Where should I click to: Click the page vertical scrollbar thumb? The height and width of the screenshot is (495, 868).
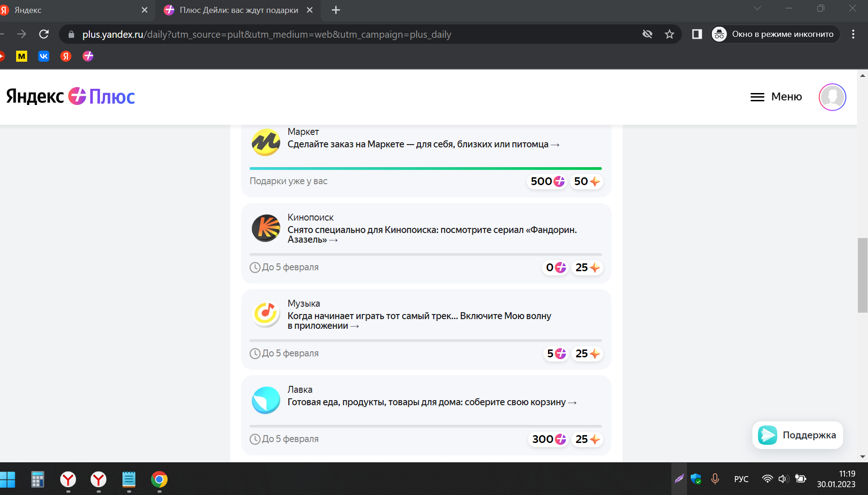tap(862, 275)
